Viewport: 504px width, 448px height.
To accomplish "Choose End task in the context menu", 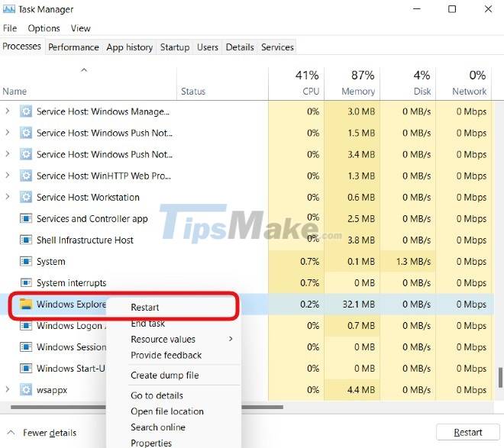I will pos(148,324).
